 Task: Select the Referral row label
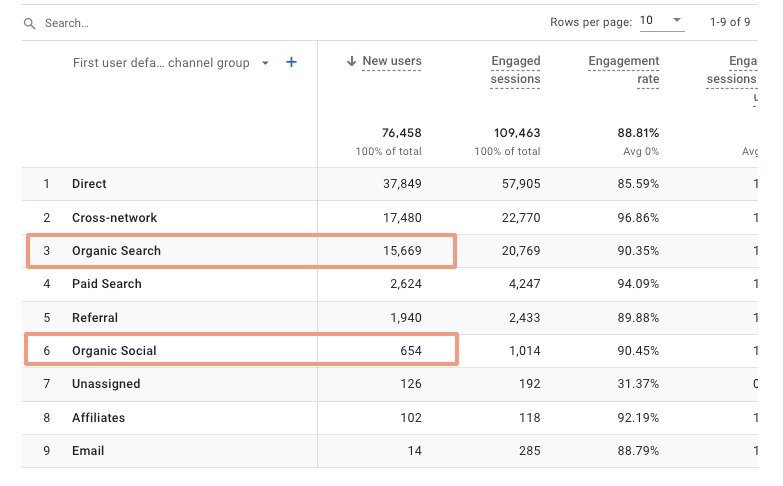click(x=95, y=318)
